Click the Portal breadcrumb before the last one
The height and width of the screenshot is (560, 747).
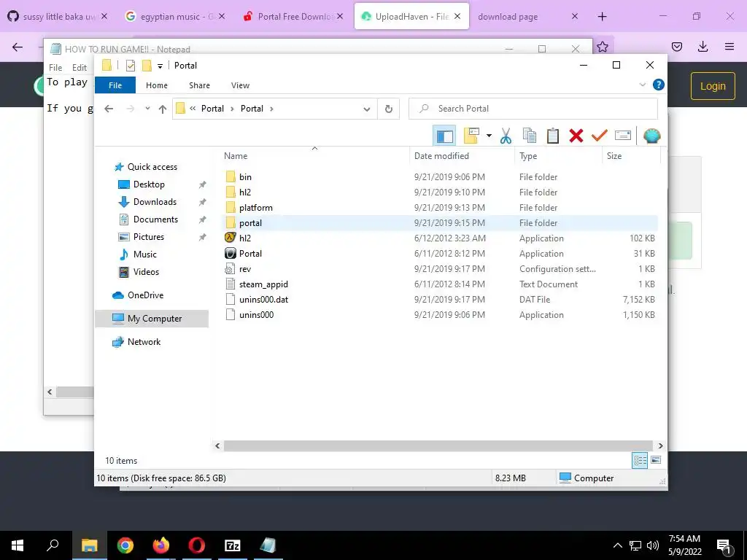tap(212, 109)
